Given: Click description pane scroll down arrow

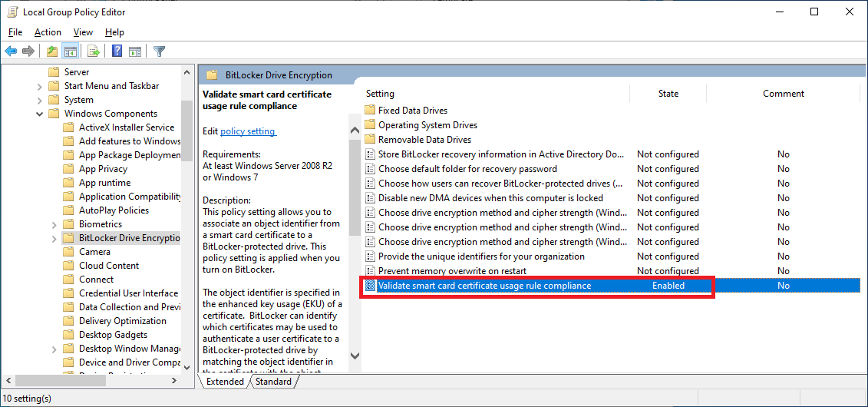Looking at the screenshot, I should 355,356.
